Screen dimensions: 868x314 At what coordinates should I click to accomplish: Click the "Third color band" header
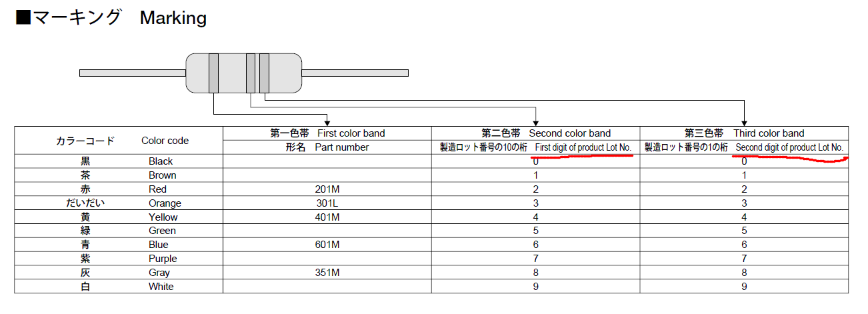[x=769, y=133]
